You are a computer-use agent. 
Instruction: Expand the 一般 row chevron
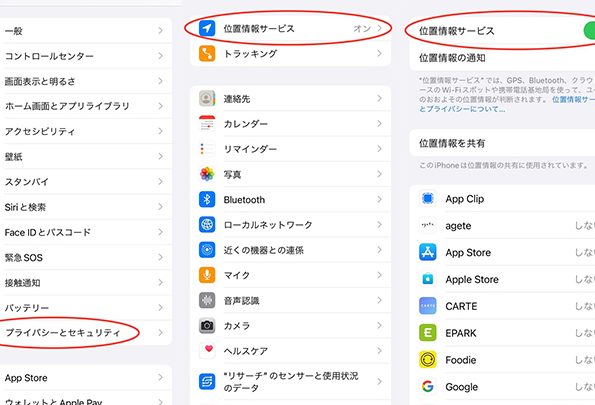click(x=161, y=30)
